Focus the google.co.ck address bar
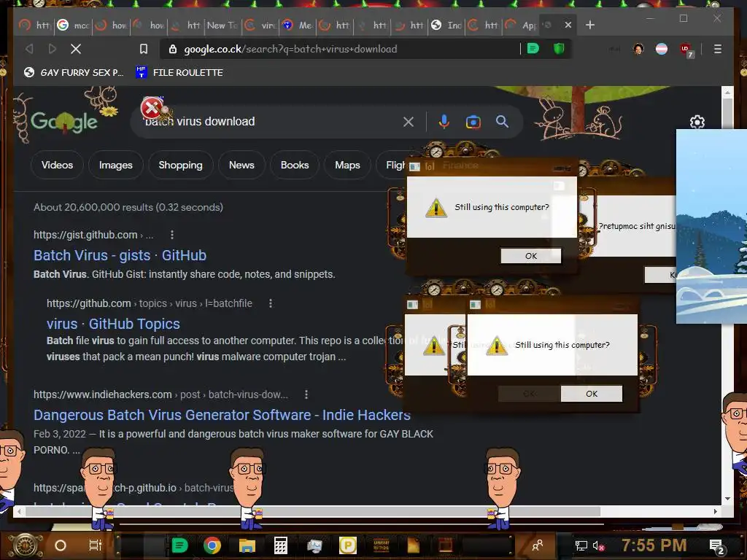Screen dimensions: 747x560 tap(343, 49)
